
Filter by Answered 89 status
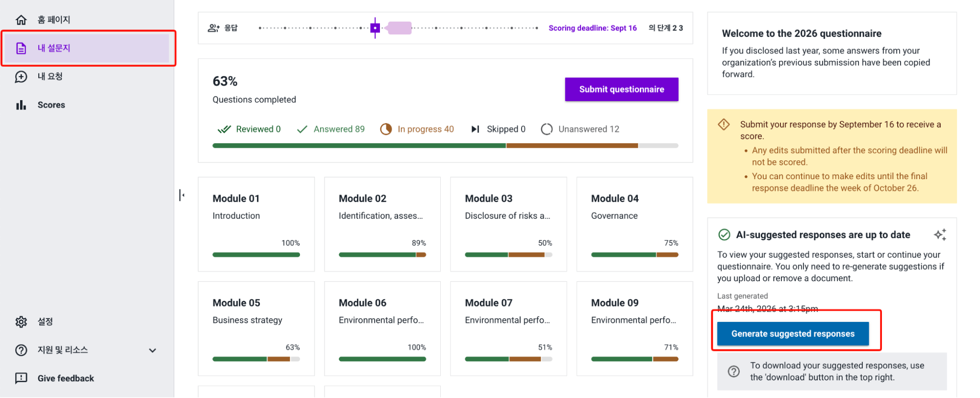(x=331, y=129)
